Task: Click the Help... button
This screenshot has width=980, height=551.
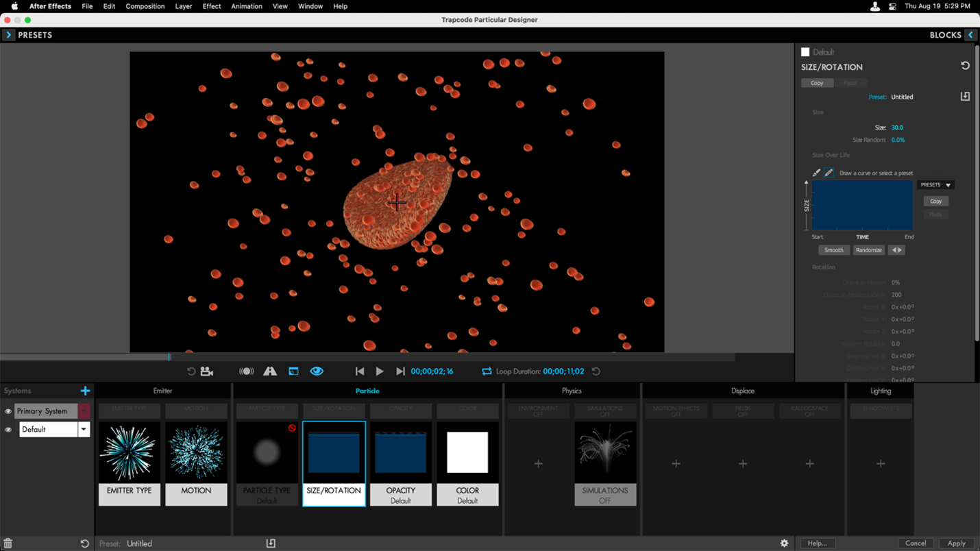Action: tap(817, 543)
